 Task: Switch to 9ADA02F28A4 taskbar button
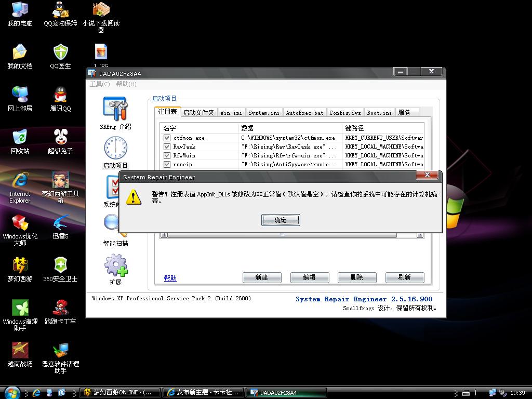pos(286,393)
